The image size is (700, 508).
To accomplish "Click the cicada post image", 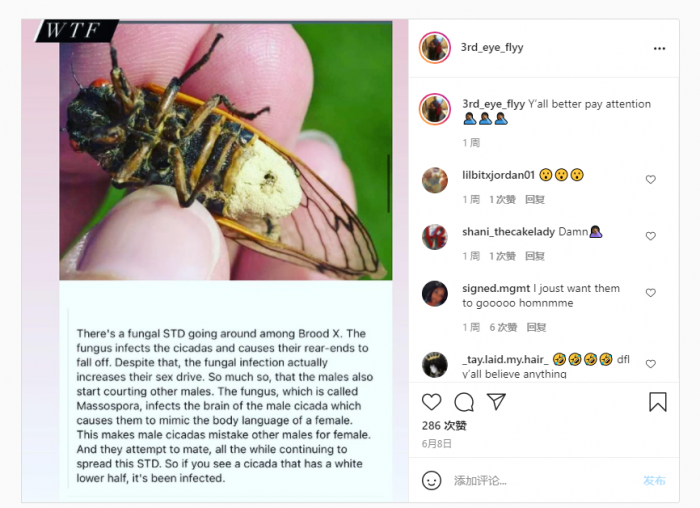I will coord(226,150).
